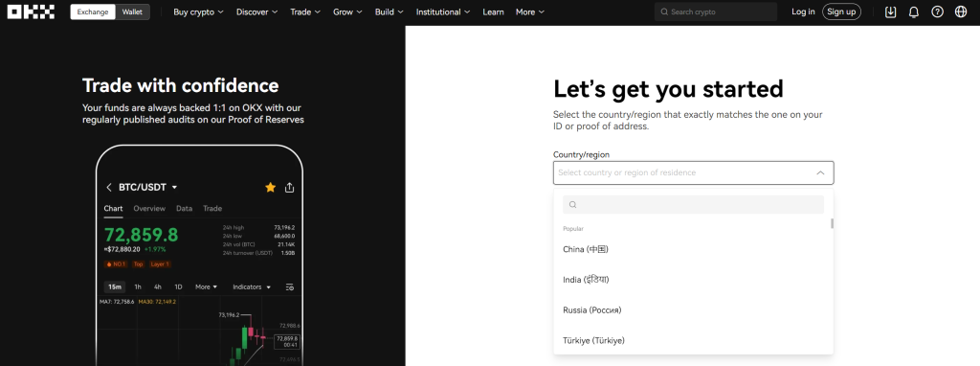Click the magnifier in the country search box
Viewport: 980px width, 366px height.
pos(572,205)
